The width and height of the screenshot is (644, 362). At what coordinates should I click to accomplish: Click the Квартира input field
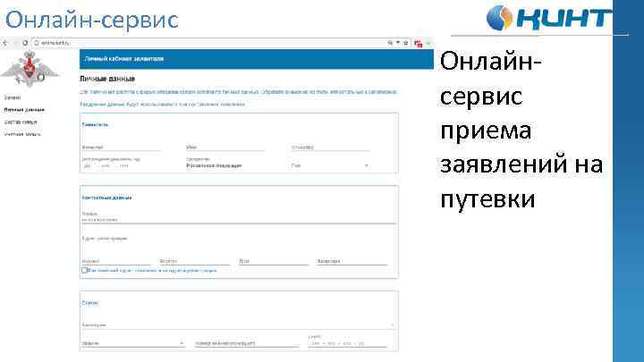[x=352, y=261]
